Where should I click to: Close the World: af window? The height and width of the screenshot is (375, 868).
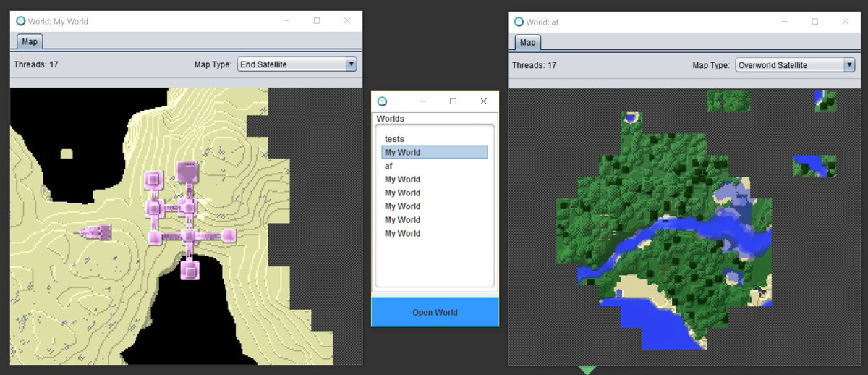coord(846,21)
